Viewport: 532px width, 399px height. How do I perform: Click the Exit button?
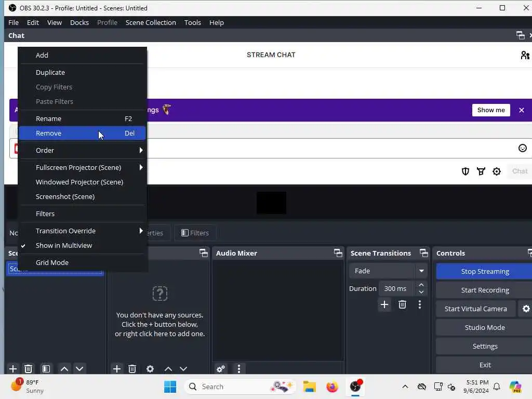tap(485, 365)
